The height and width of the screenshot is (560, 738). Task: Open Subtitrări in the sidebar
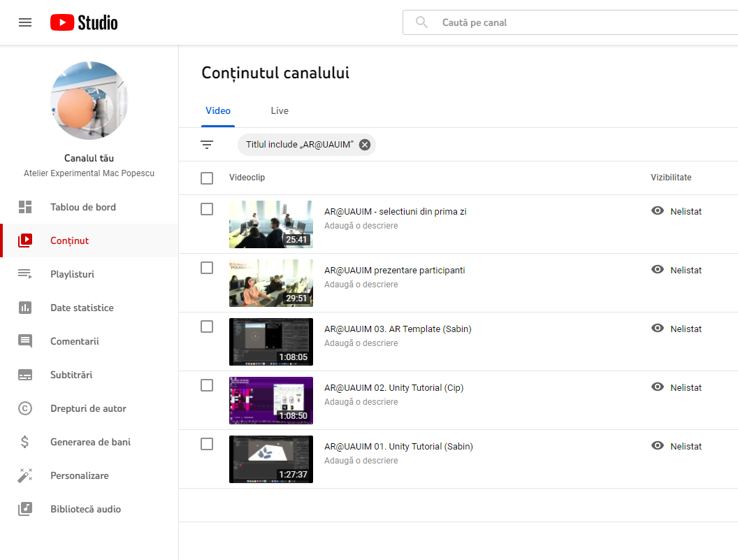[x=89, y=375]
